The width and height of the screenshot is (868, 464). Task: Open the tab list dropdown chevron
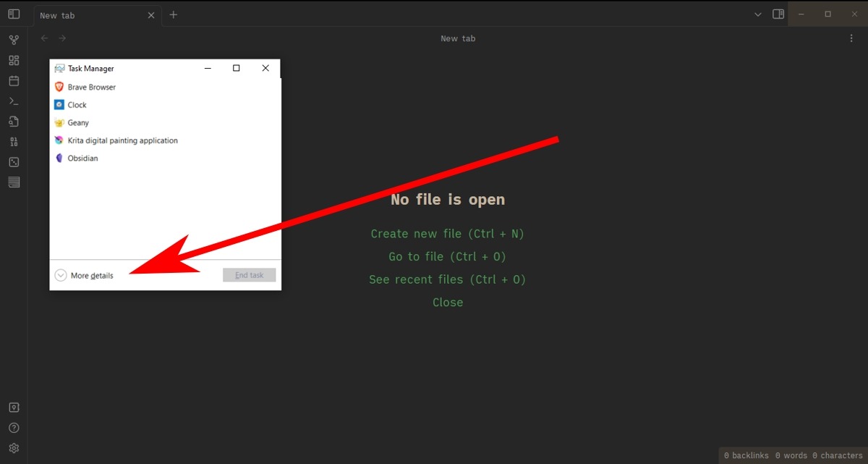point(757,14)
